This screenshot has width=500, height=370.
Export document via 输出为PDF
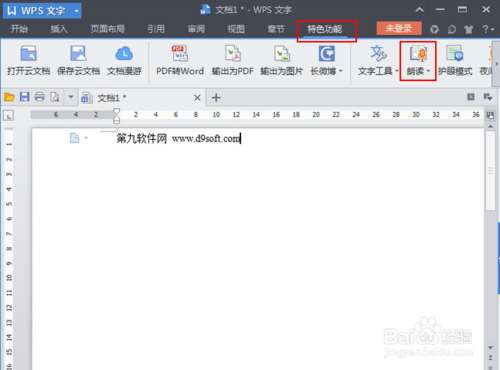[233, 54]
